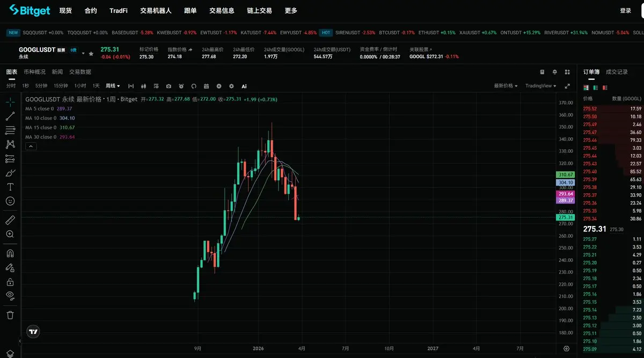
Task: Switch to the 成交记录 trades tab
Action: pyautogui.click(x=617, y=72)
